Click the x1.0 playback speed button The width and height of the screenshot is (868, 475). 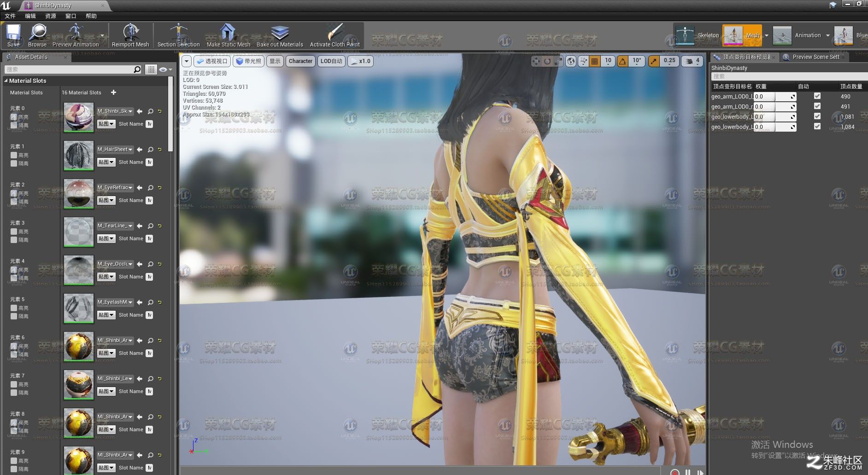pos(361,61)
